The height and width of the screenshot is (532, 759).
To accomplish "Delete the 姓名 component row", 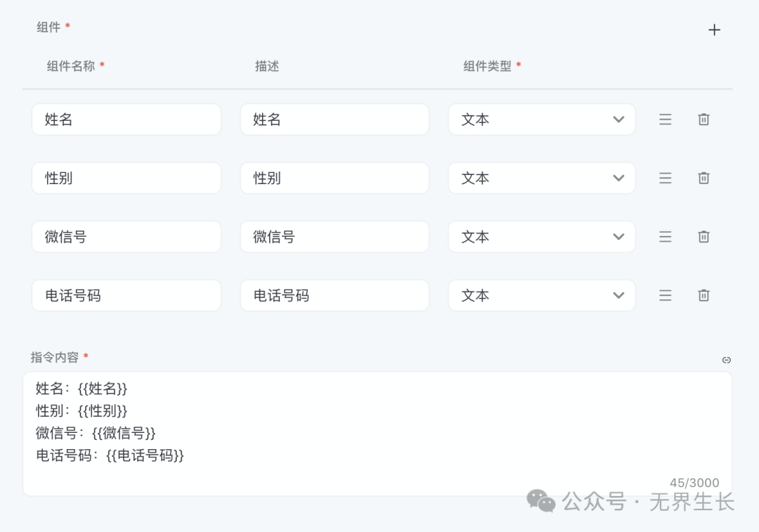I will 703,119.
